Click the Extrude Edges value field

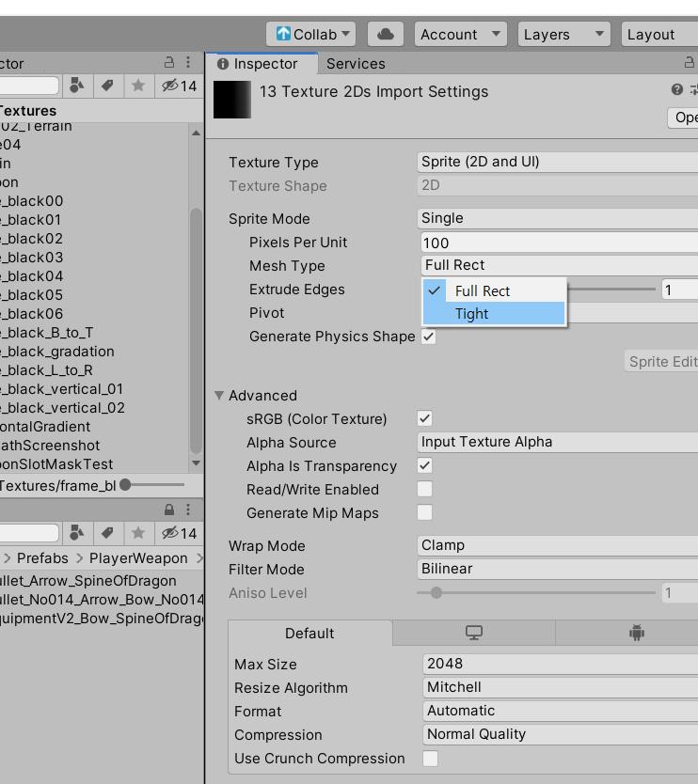click(x=680, y=290)
